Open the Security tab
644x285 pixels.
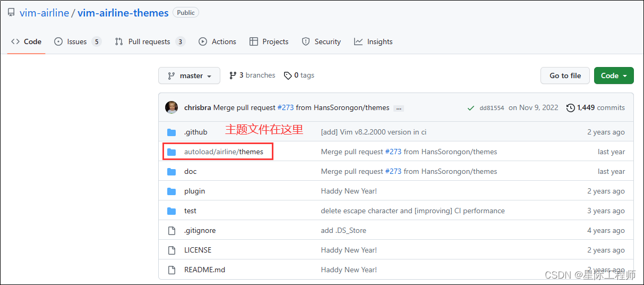point(321,41)
